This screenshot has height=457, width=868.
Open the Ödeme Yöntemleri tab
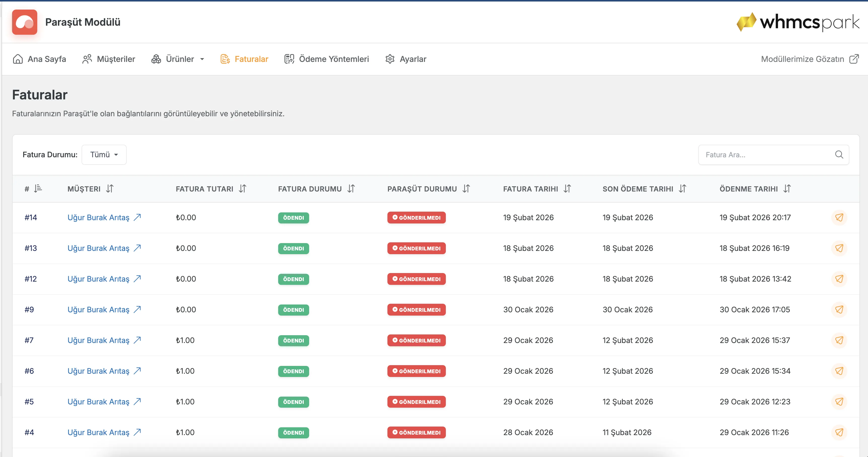[x=327, y=59]
